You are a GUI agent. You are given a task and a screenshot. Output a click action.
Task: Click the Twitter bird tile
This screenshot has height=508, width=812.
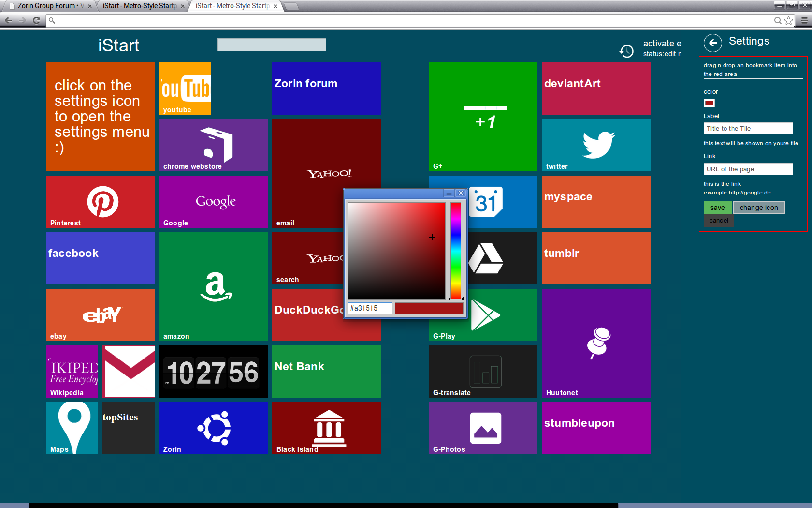point(598,145)
